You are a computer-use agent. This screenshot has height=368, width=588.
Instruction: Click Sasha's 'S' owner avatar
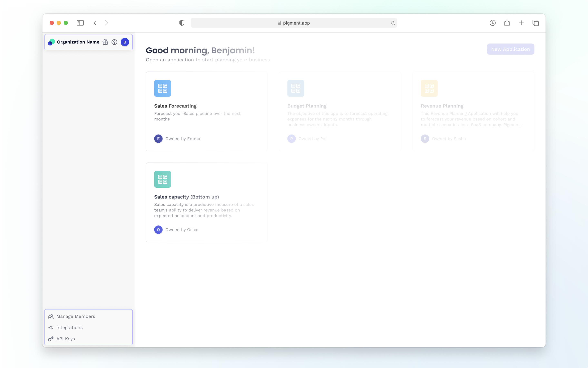(x=425, y=139)
